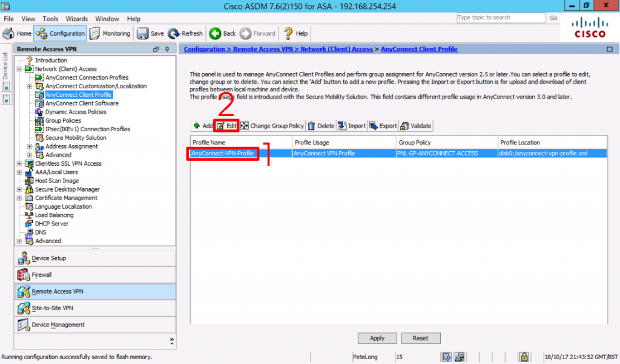Refresh the ASDM configuration
This screenshot has width=620, height=364.
coord(185,33)
